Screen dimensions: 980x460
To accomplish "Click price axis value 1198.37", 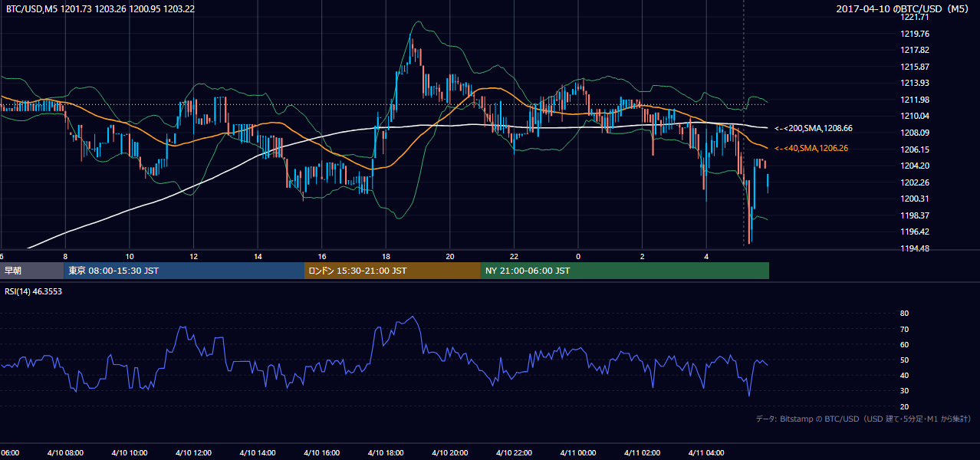I will pos(915,215).
